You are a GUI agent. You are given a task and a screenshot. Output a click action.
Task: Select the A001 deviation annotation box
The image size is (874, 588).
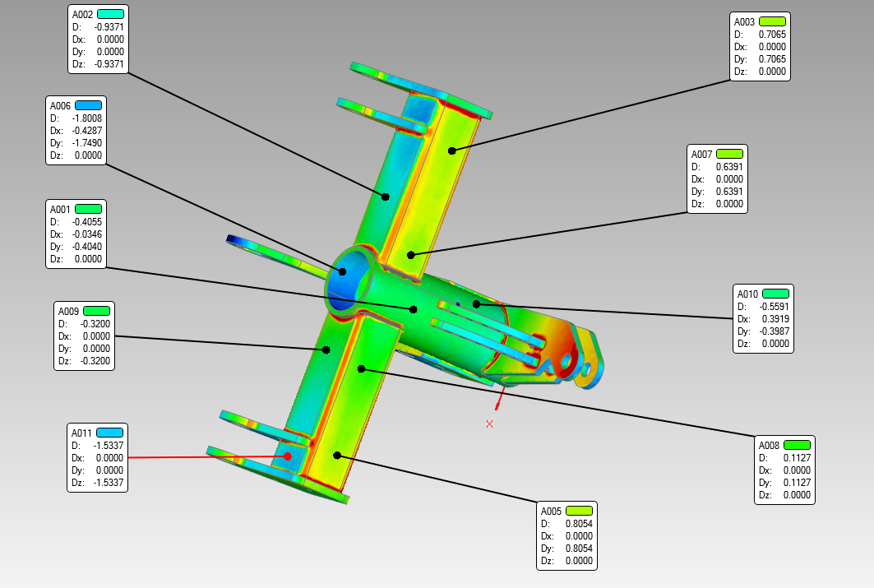coord(76,234)
